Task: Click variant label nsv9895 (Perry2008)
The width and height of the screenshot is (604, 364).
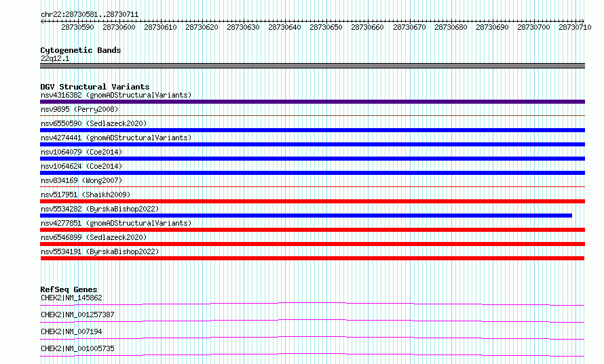Action: click(79, 109)
